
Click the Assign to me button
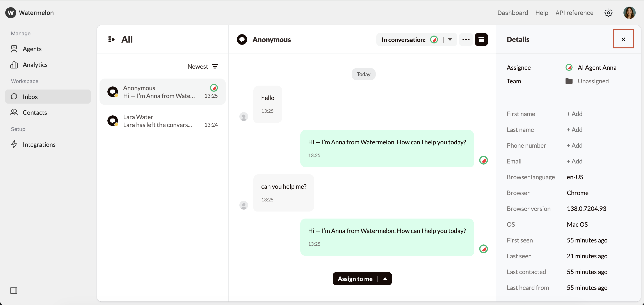355,278
